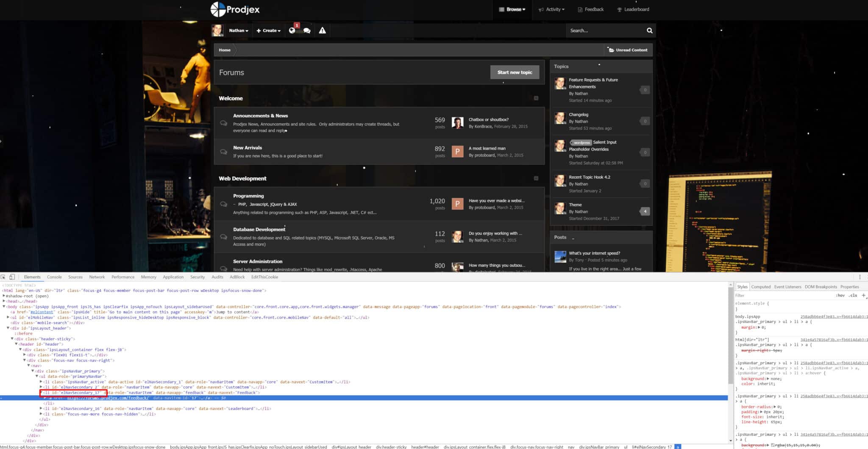The image size is (868, 449).
Task: Open the Announcements & News forum
Action: pos(260,116)
